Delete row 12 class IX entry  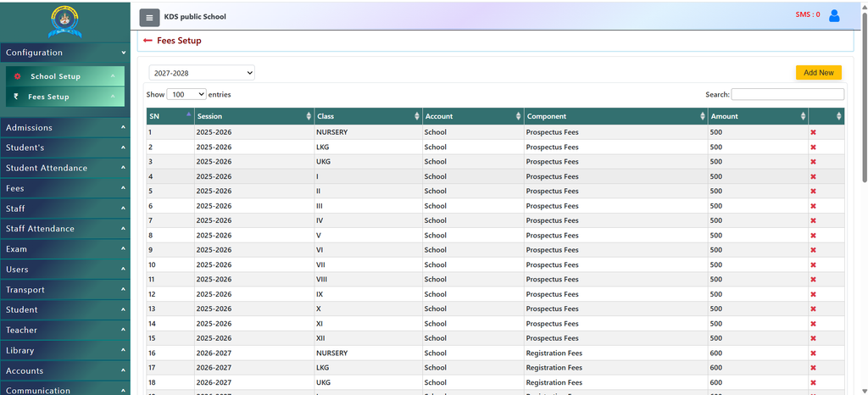click(813, 294)
